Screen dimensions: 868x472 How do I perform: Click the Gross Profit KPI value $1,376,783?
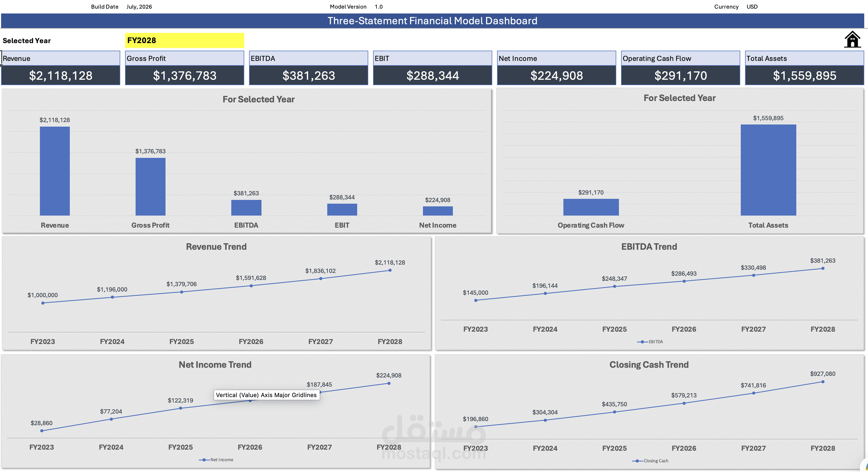point(185,75)
